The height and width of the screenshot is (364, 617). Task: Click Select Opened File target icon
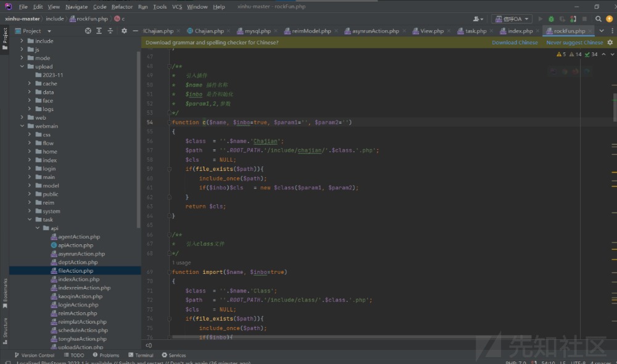point(88,31)
